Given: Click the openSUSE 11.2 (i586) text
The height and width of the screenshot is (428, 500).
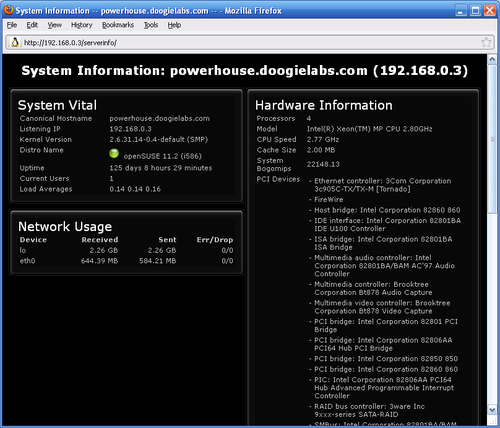Looking at the screenshot, I should [x=163, y=156].
